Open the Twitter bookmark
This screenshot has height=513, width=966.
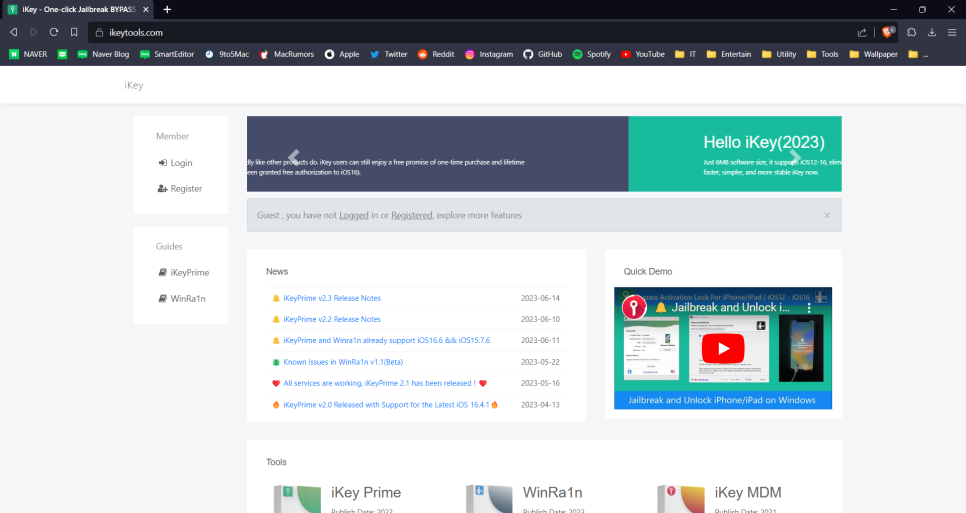(389, 54)
